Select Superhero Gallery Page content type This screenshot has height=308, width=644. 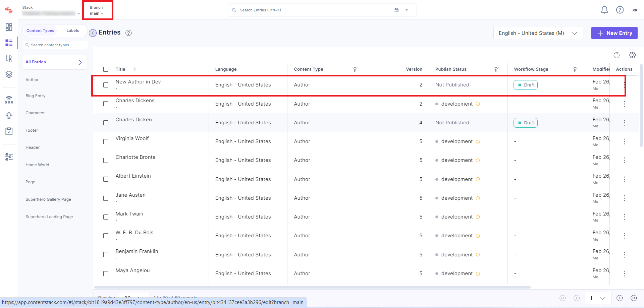tap(48, 199)
